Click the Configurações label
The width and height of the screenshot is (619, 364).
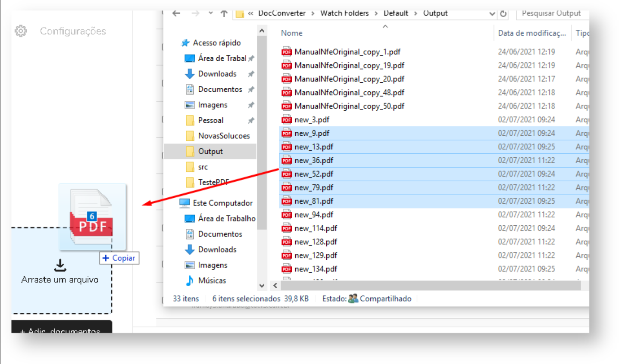(x=73, y=31)
